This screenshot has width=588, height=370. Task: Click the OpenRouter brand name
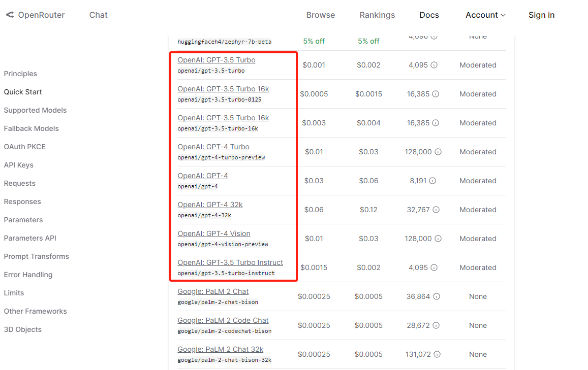(41, 15)
